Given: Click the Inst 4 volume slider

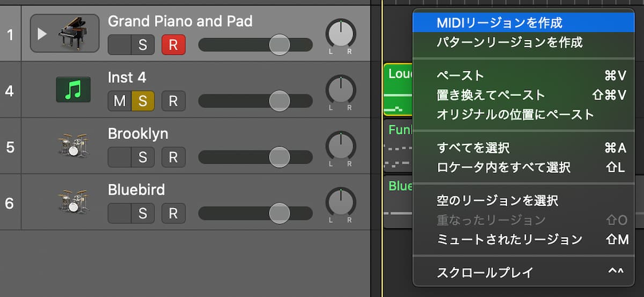Looking at the screenshot, I should [x=255, y=100].
